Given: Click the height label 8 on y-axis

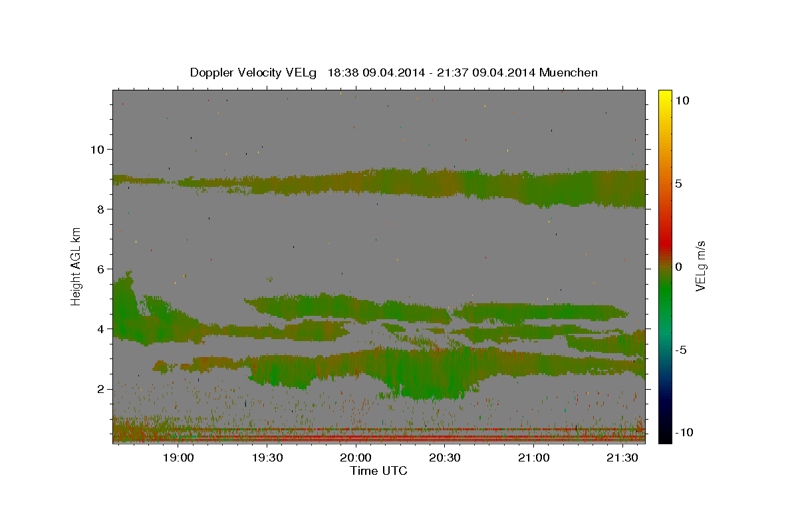Looking at the screenshot, I should point(100,209).
